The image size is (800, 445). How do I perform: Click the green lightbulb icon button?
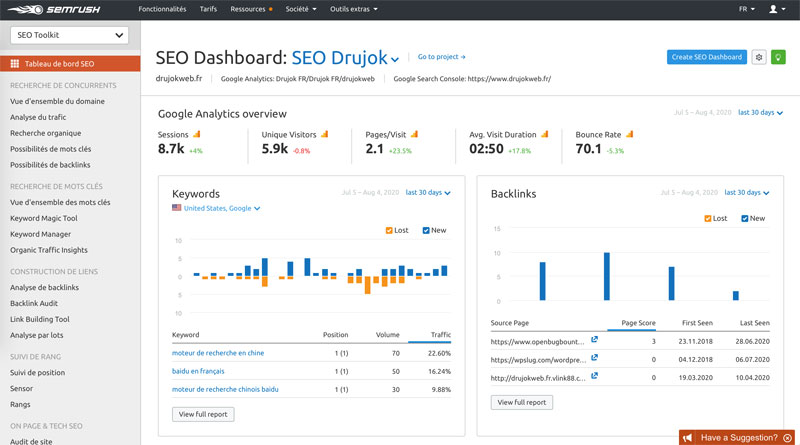pos(778,57)
